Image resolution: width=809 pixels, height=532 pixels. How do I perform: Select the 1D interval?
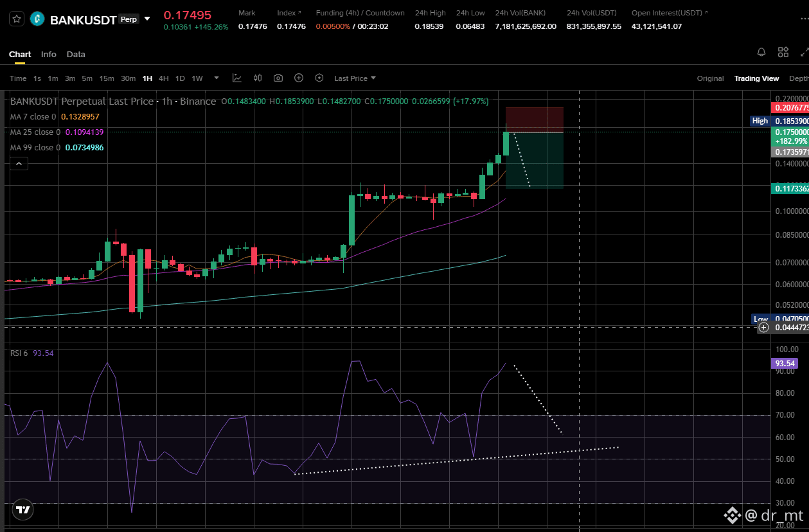[180, 78]
